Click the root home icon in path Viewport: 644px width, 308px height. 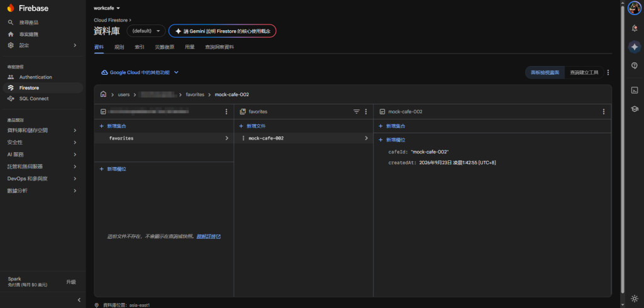(x=104, y=94)
